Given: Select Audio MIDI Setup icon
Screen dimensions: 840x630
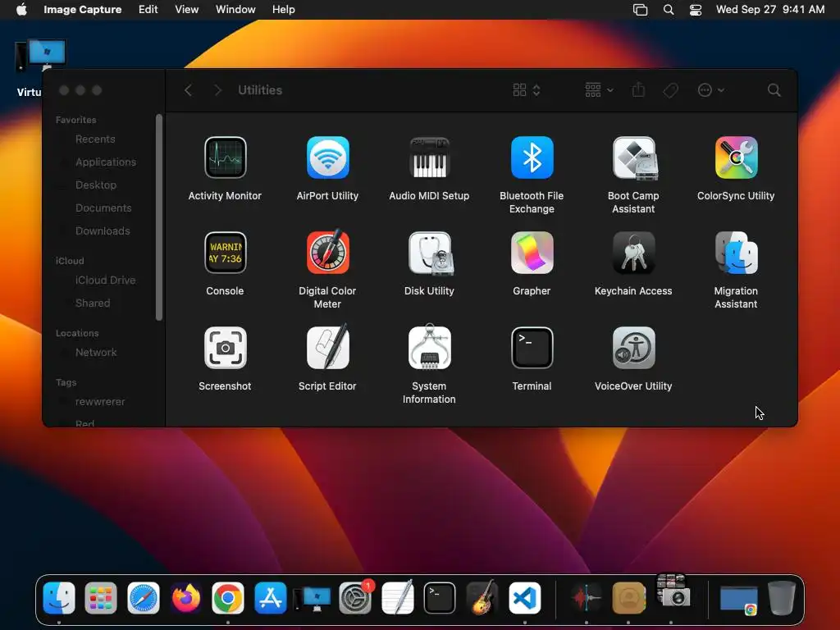Looking at the screenshot, I should tap(429, 157).
